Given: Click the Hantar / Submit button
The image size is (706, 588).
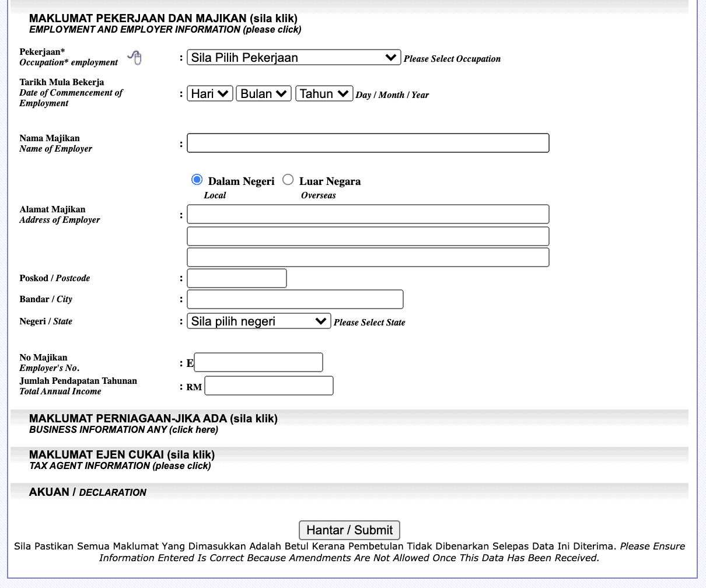Looking at the screenshot, I should coord(349,530).
